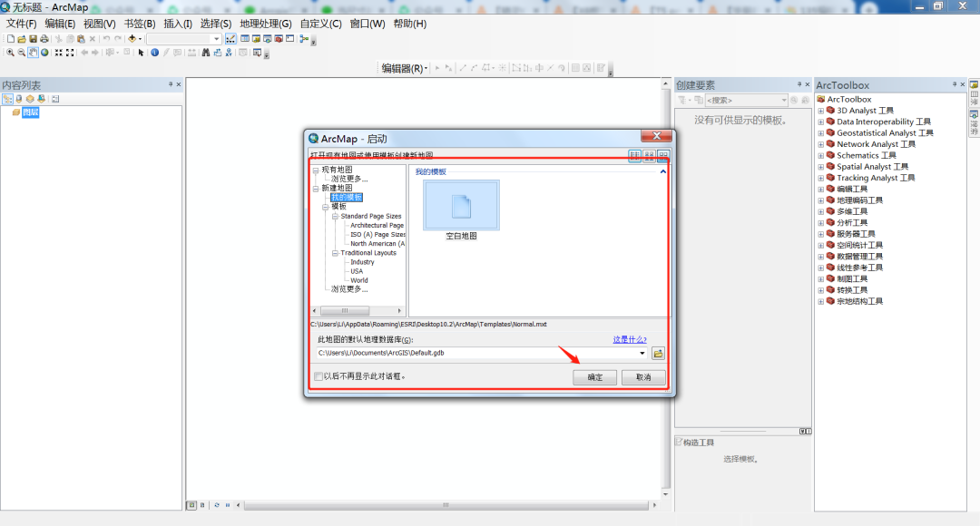Click the 确定 button
This screenshot has height=526, width=980.
click(x=594, y=377)
